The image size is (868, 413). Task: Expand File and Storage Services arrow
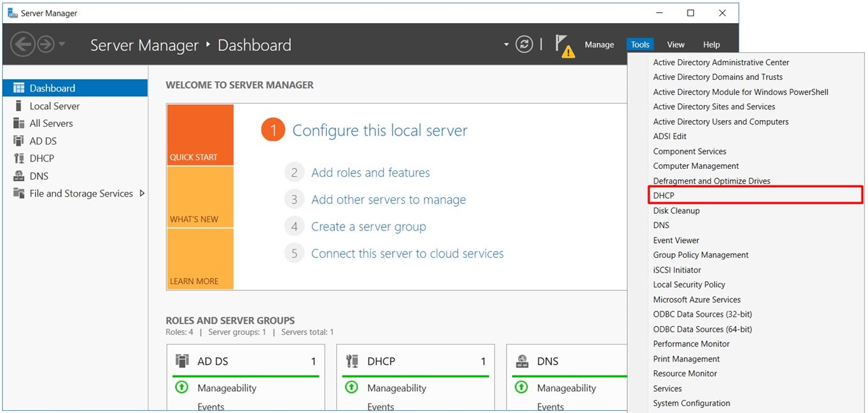(142, 193)
